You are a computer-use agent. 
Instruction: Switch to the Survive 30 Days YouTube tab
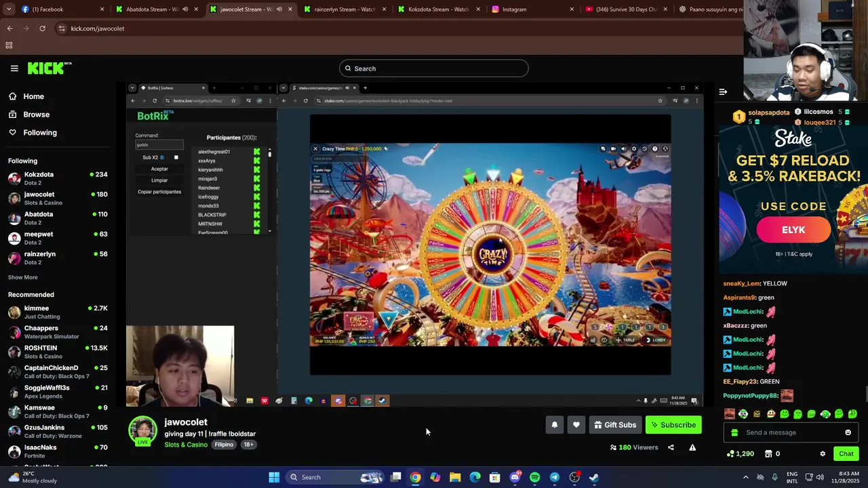coord(627,9)
